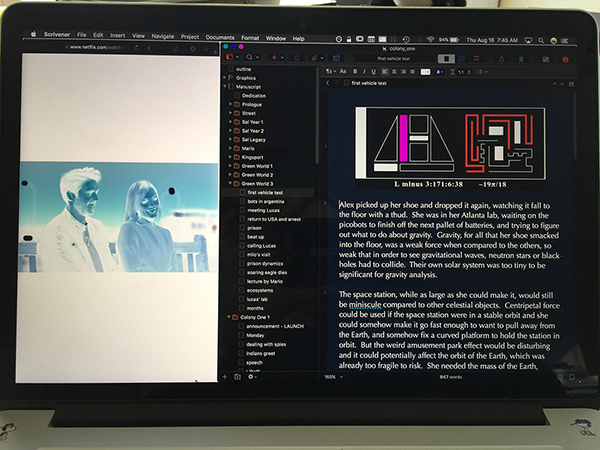Expand the Prologue folder
Screen dimensions: 600x450
230,104
